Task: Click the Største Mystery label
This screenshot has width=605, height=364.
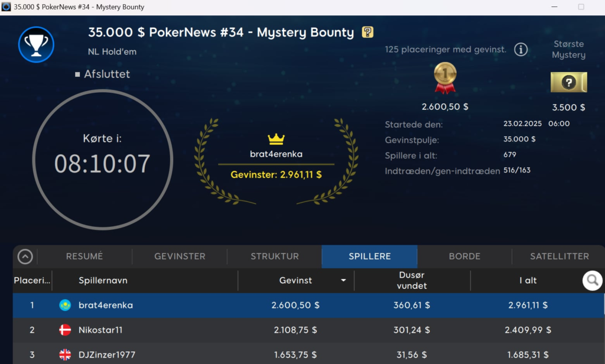Action: click(x=568, y=50)
